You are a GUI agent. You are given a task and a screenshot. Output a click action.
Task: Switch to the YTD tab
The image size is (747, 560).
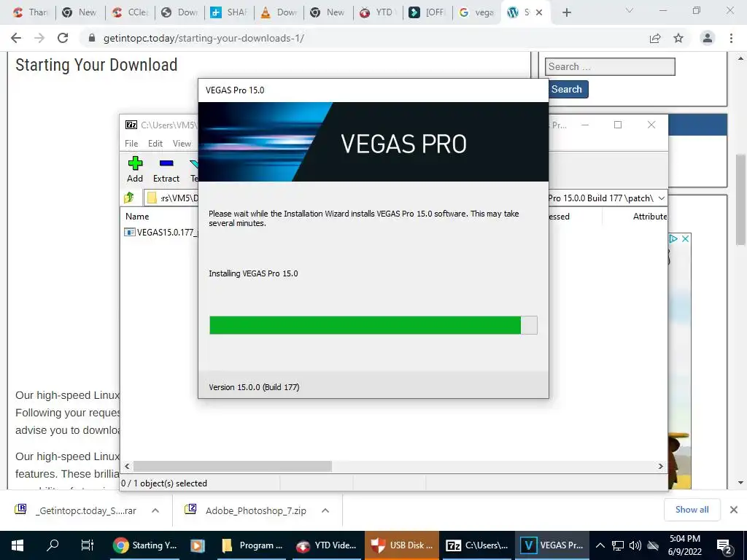coord(379,12)
